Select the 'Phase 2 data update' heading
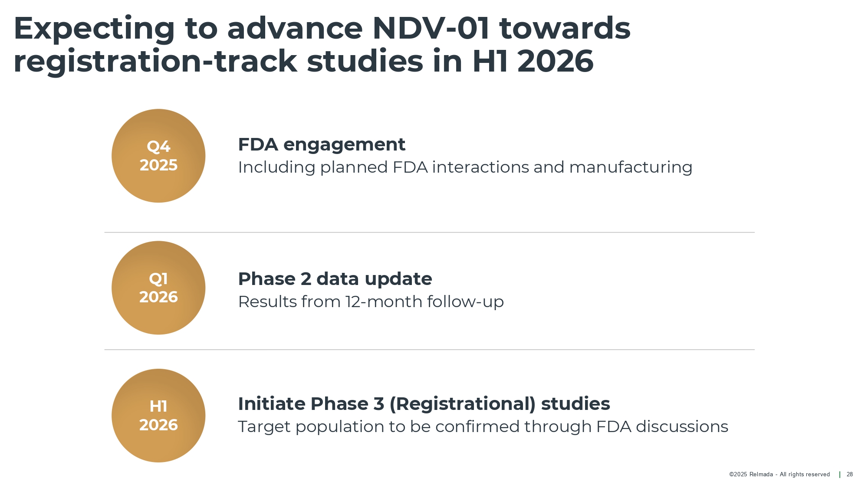 (335, 279)
